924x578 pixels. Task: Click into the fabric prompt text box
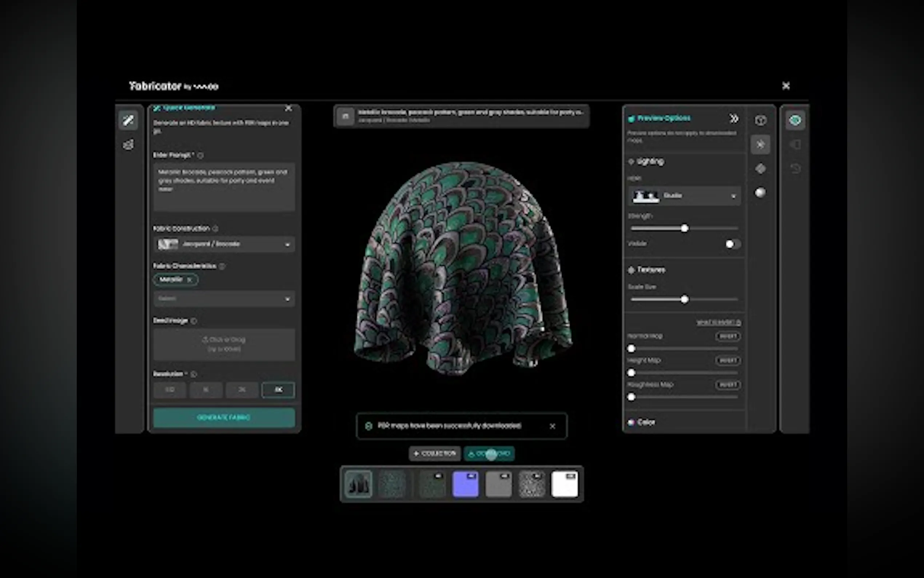point(224,187)
